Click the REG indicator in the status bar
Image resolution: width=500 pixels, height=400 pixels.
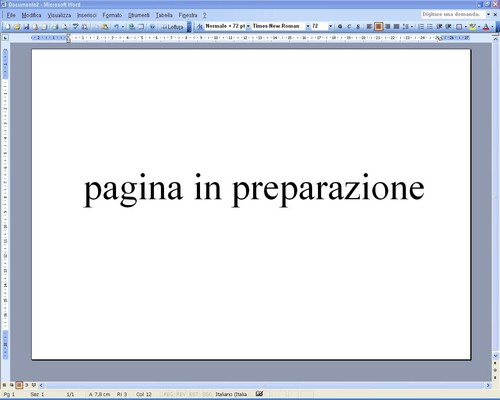pos(168,394)
